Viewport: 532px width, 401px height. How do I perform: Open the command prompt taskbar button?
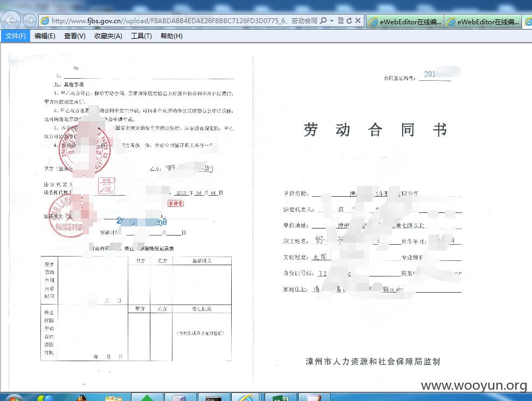click(x=213, y=398)
